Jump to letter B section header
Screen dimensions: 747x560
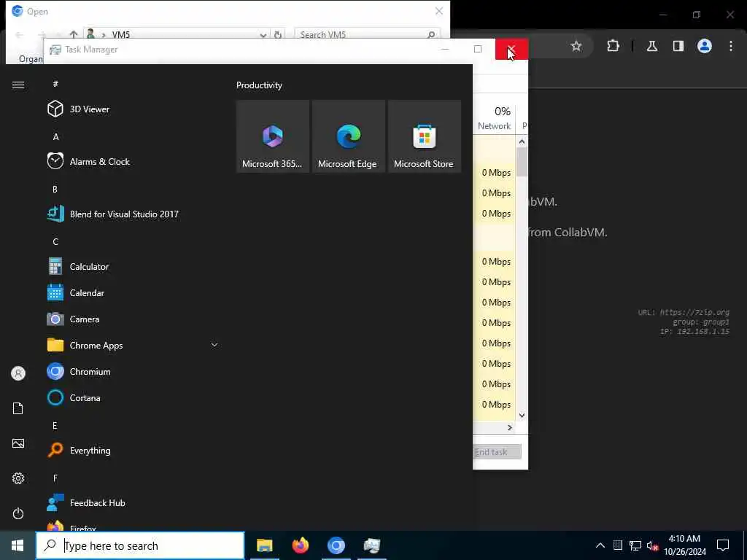coord(55,189)
